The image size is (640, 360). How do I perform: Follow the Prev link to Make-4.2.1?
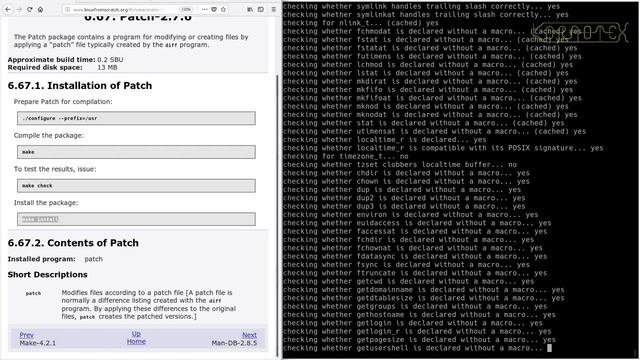pyautogui.click(x=27, y=335)
